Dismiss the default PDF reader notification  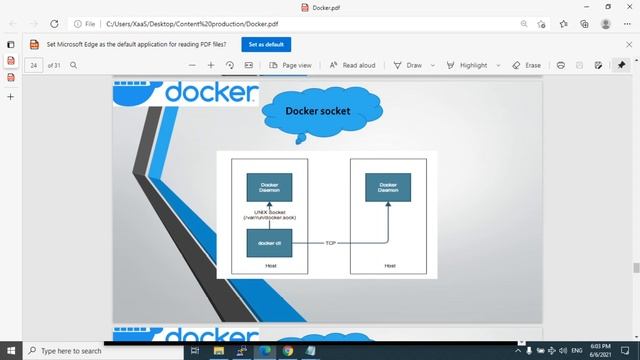tap(629, 44)
